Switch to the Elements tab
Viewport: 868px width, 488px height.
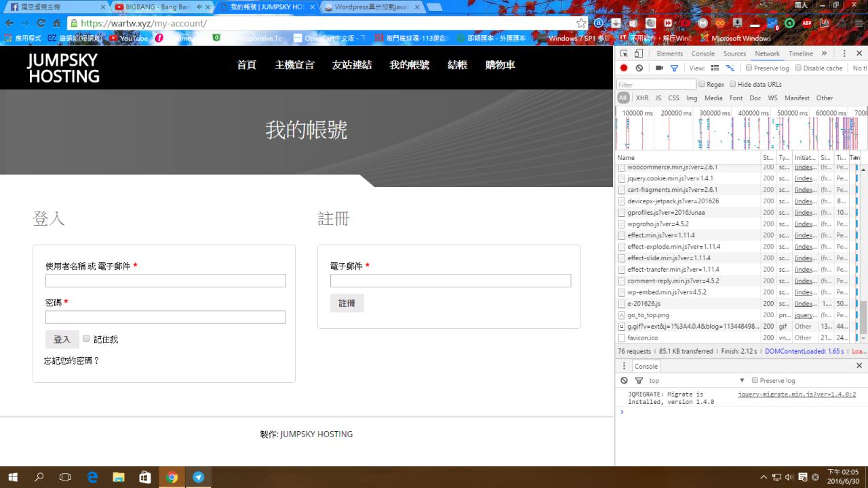click(669, 54)
